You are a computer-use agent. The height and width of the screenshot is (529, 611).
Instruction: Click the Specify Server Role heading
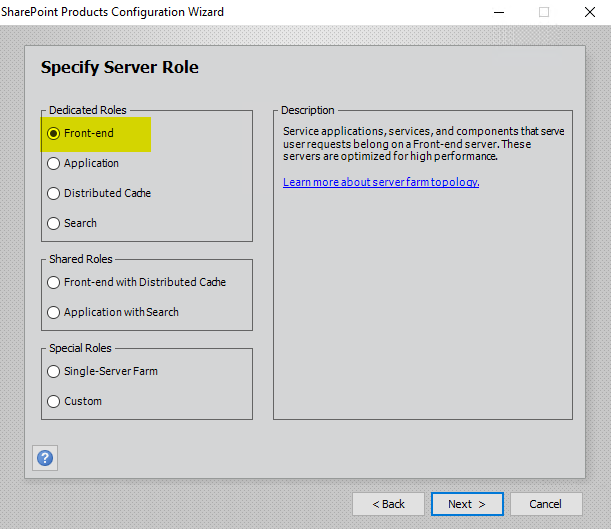pyautogui.click(x=119, y=68)
